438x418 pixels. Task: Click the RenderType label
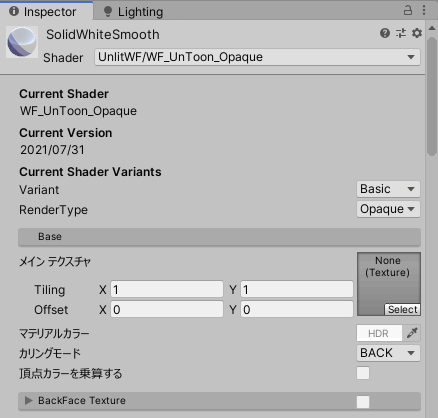[x=53, y=210]
